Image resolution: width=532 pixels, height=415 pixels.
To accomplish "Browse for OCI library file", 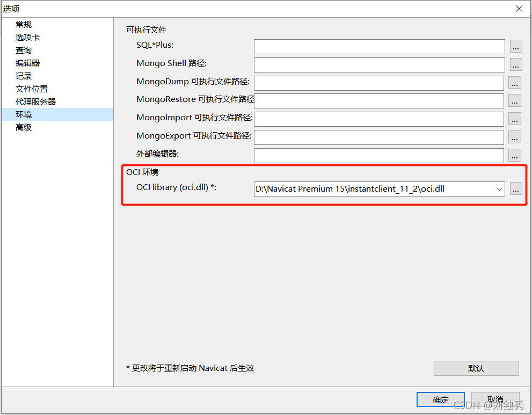I will 515,188.
